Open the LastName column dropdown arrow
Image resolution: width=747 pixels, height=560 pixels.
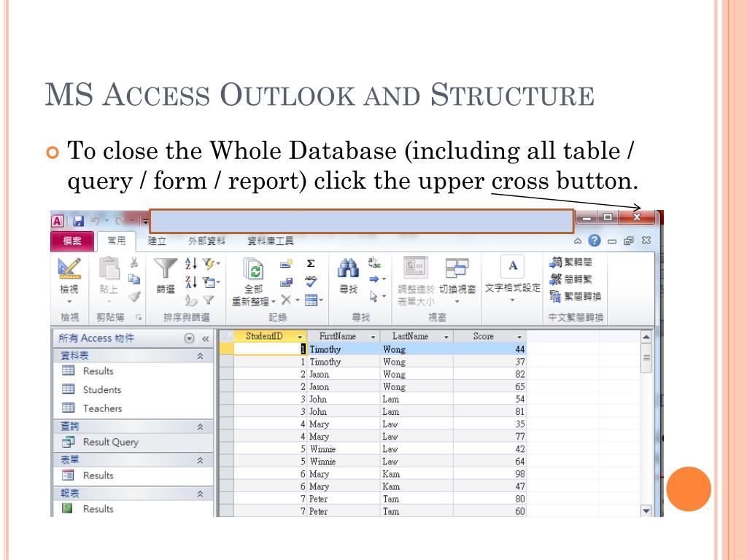446,337
